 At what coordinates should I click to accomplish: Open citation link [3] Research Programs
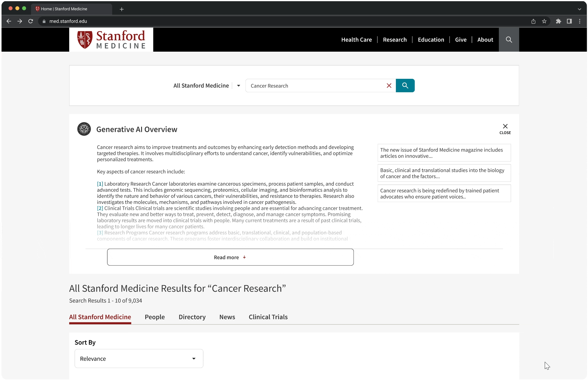[x=100, y=233]
